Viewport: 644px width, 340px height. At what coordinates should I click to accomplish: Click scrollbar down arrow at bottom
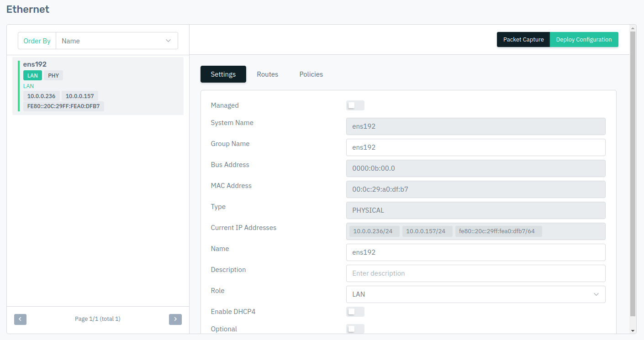pos(633,330)
